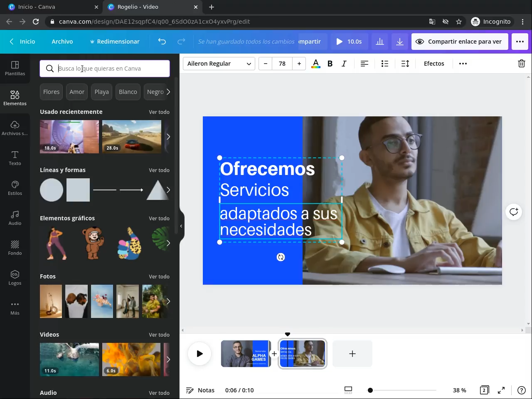
Task: Click the Efectos button
Action: coord(434,64)
